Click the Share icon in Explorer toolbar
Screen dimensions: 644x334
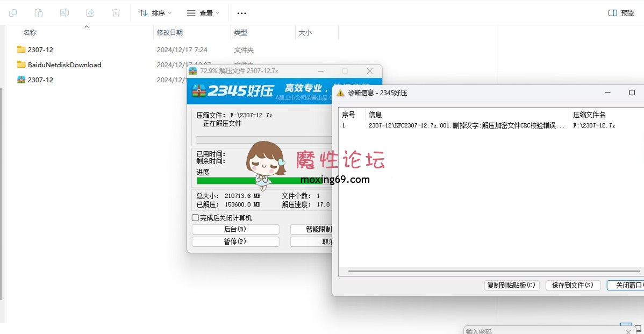click(90, 13)
